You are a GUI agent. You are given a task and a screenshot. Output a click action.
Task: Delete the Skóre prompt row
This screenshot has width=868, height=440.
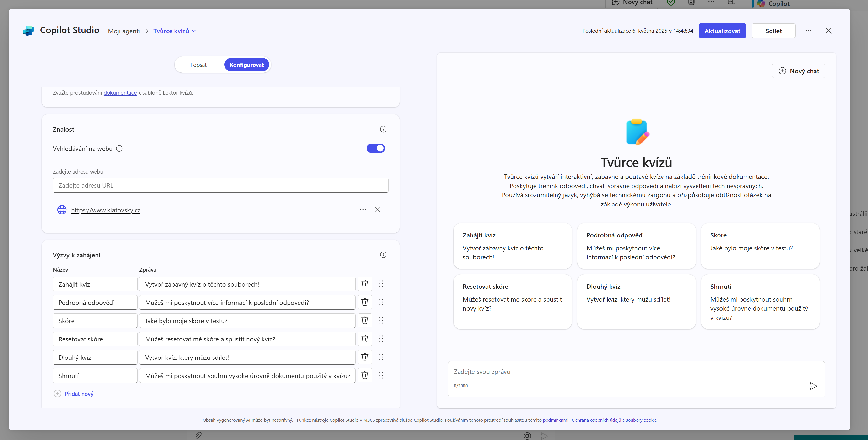click(x=364, y=320)
